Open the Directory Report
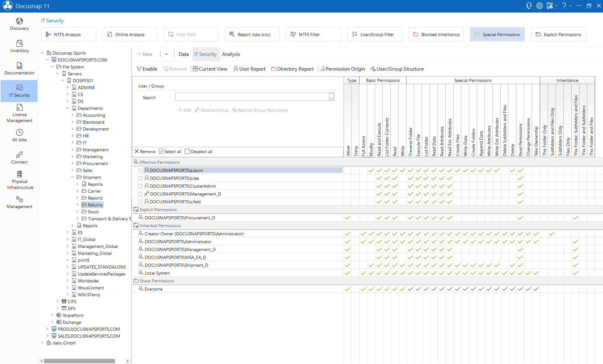 point(292,69)
